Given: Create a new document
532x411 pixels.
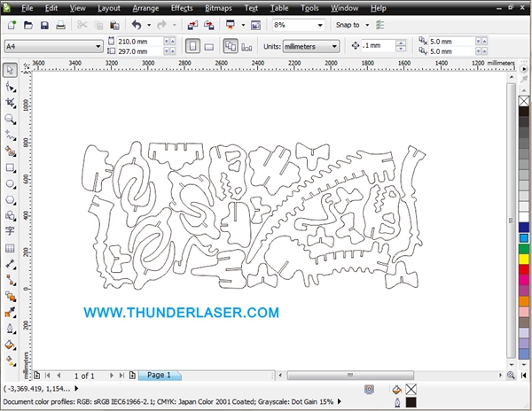Looking at the screenshot, I should pos(12,25).
